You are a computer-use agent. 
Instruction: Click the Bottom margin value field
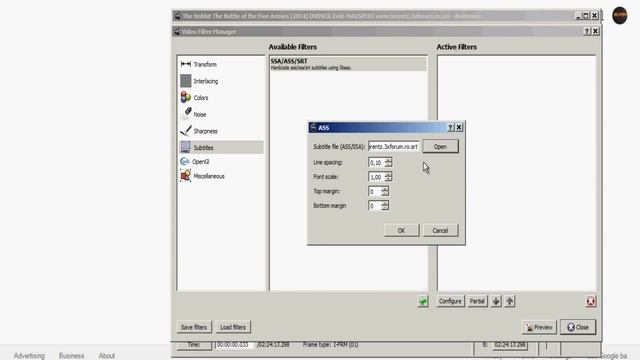[374, 206]
